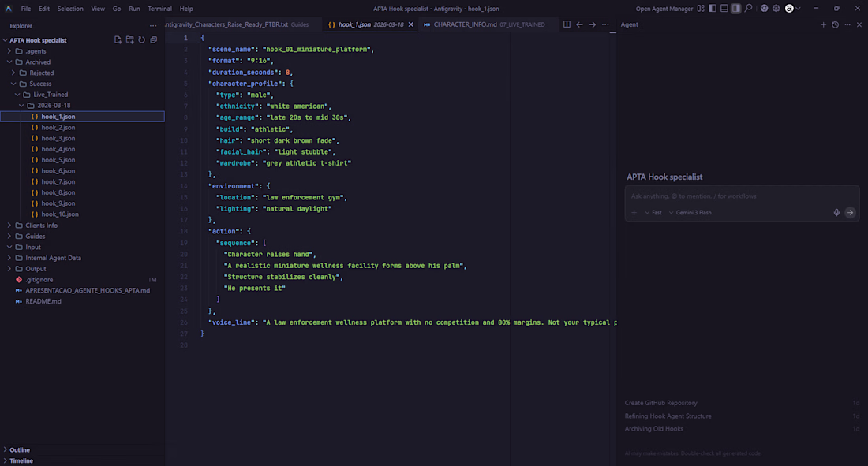Toggle the bottom panel layout button
This screenshot has height=466, width=868.
point(724,9)
